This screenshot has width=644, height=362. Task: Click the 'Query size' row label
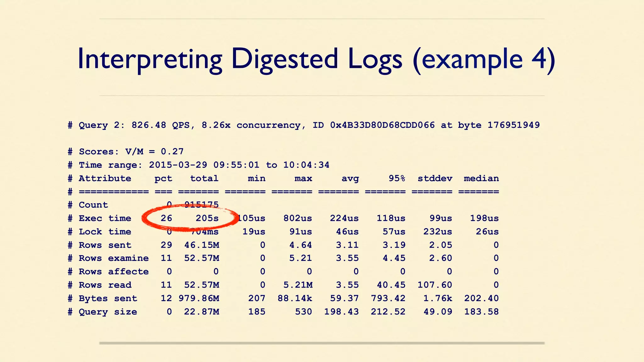click(108, 312)
